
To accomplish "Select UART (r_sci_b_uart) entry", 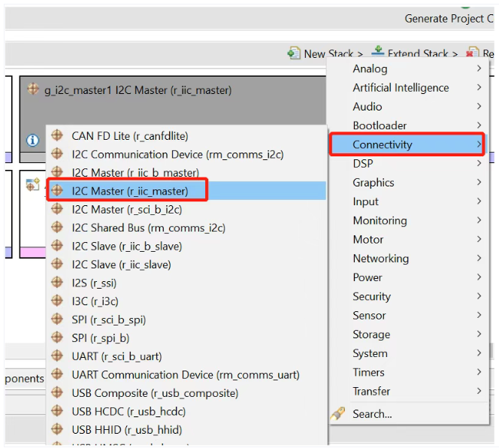I will tap(186, 356).
